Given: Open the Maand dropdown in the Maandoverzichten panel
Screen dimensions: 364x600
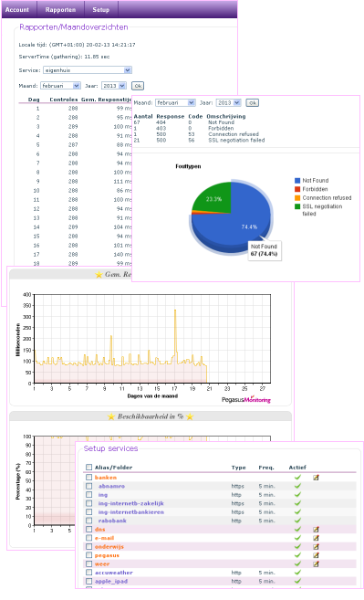Looking at the screenshot, I should pyautogui.click(x=60, y=86).
